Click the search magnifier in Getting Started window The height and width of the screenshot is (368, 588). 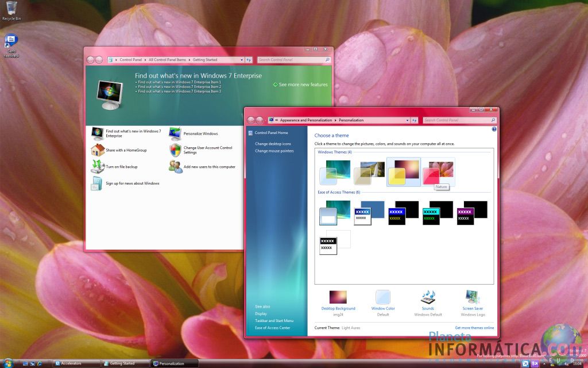[x=327, y=60]
